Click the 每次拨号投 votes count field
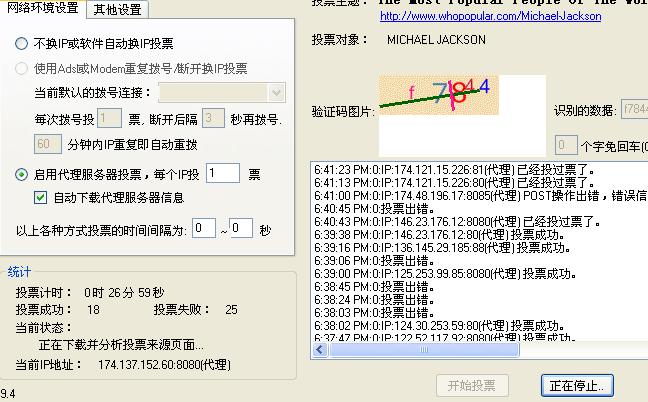This screenshot has width=648, height=402. [108, 118]
